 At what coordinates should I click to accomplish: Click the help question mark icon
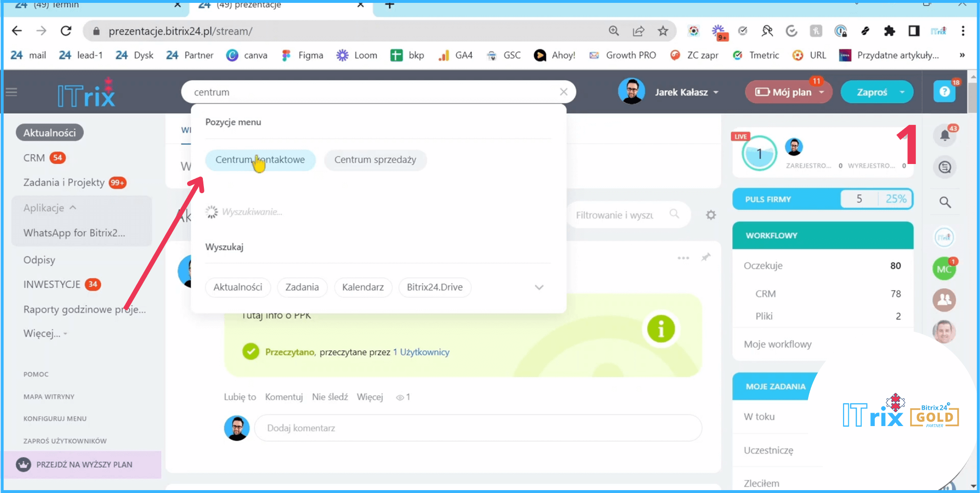pyautogui.click(x=944, y=92)
